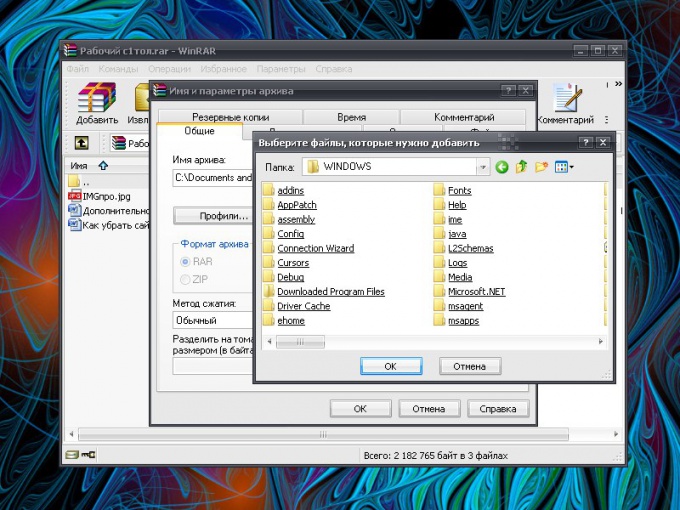This screenshot has height=510, width=680.
Task: Click the up-level icon in WinRAR address bar
Action: click(82, 143)
